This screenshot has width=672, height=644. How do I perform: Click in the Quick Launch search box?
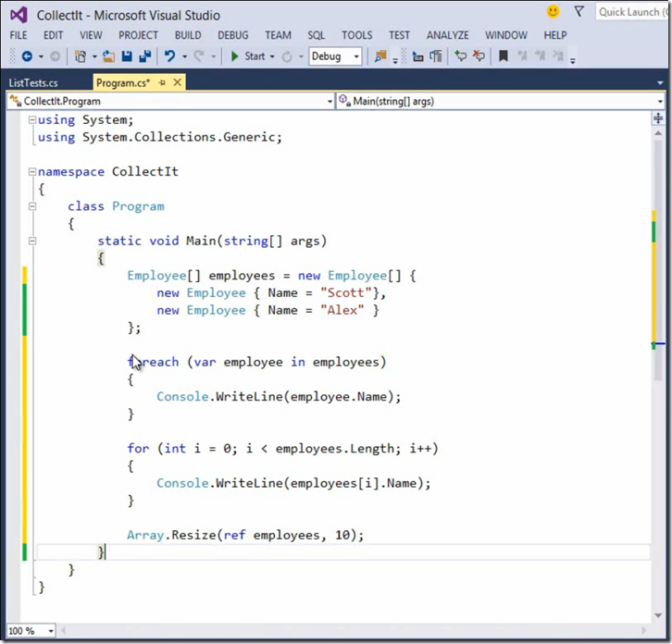(633, 12)
